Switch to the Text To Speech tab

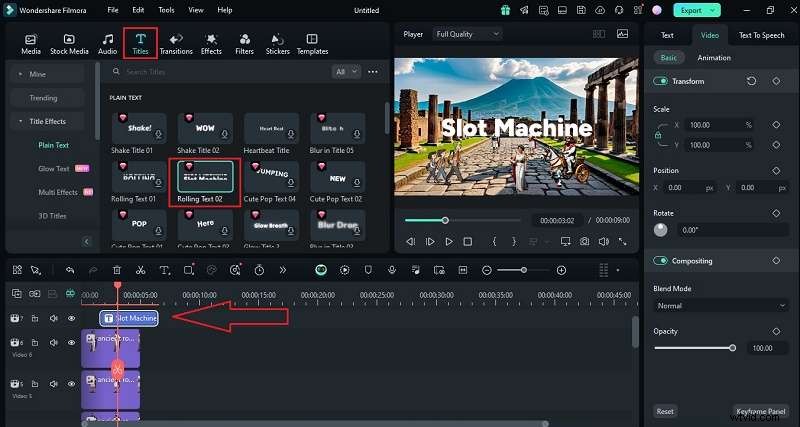[x=761, y=35]
